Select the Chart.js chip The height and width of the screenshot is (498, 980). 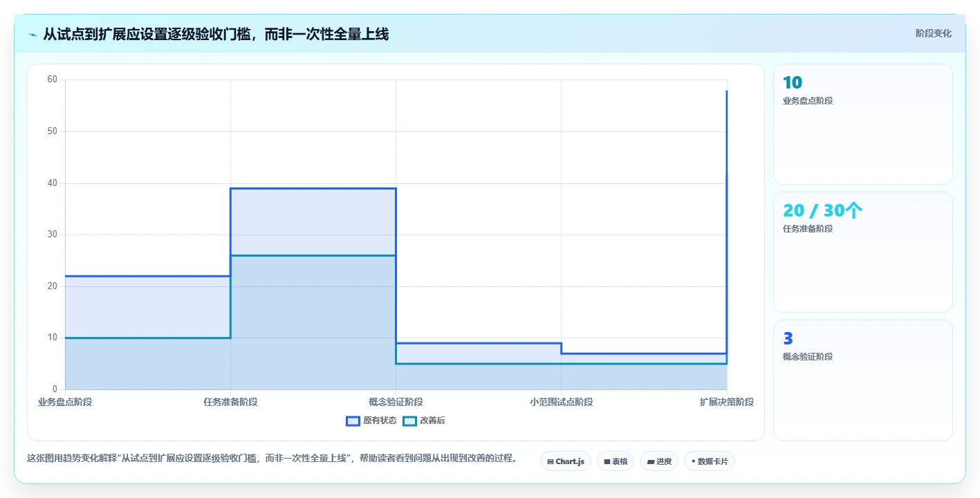[566, 461]
